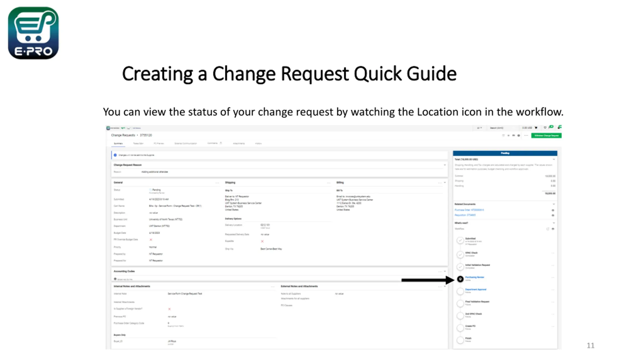Image resolution: width=644 pixels, height=362 pixels.
Task: Click the 2nd SPAC Check step circle
Action: click(x=460, y=315)
